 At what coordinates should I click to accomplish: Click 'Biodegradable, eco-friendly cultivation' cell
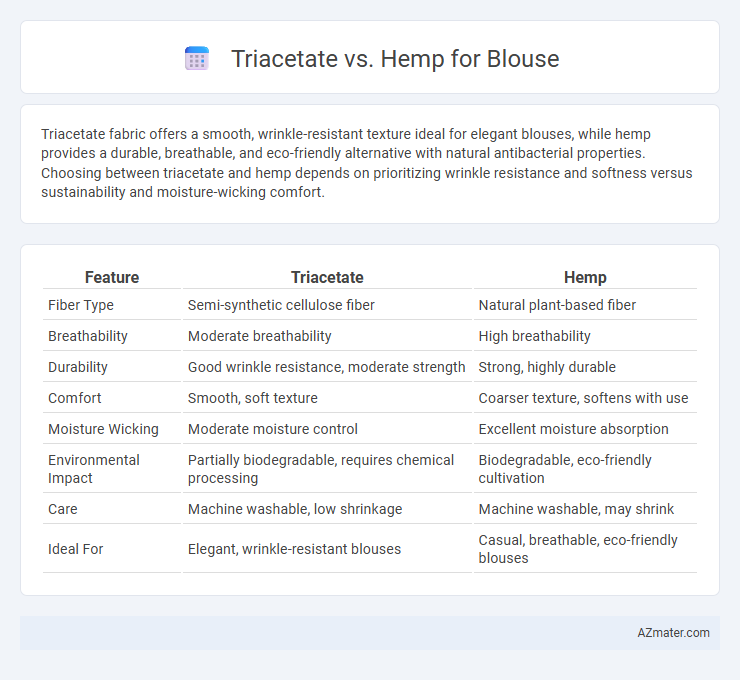click(565, 469)
